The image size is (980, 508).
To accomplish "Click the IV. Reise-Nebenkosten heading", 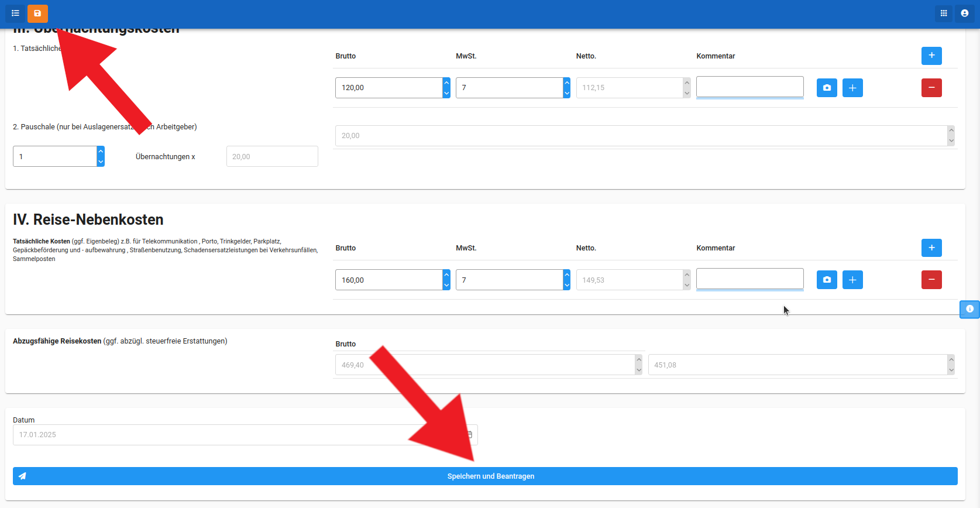I will pyautogui.click(x=88, y=219).
